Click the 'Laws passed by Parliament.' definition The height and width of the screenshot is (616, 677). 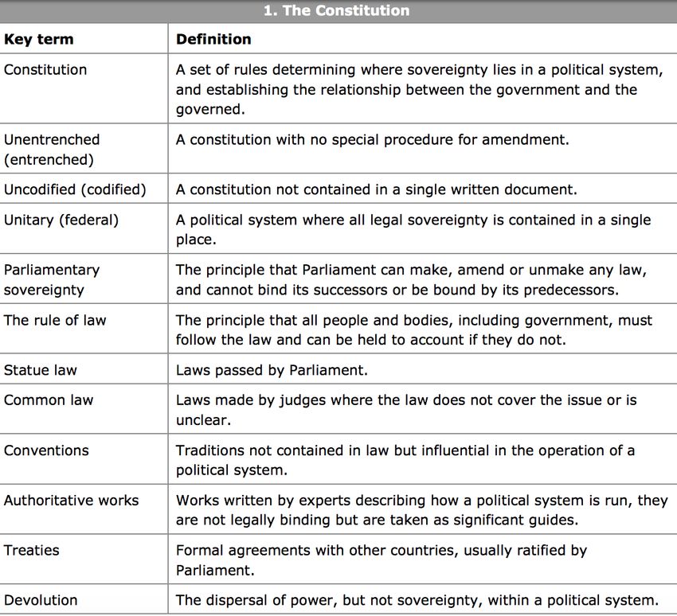coord(272,370)
